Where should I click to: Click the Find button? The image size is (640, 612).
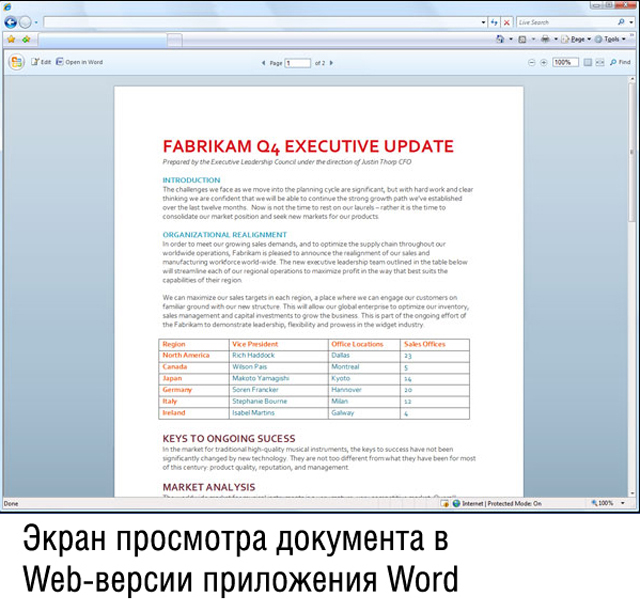[x=620, y=62]
